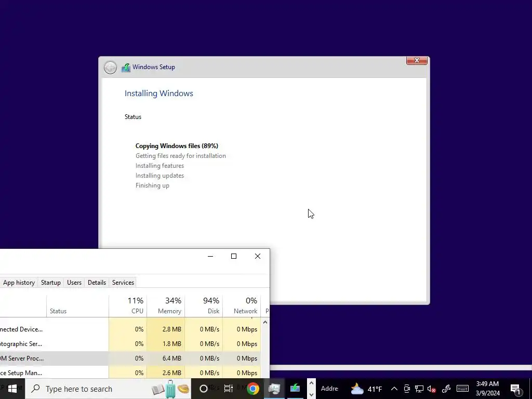
Task: Sort processes by Memory column
Action: click(166, 305)
